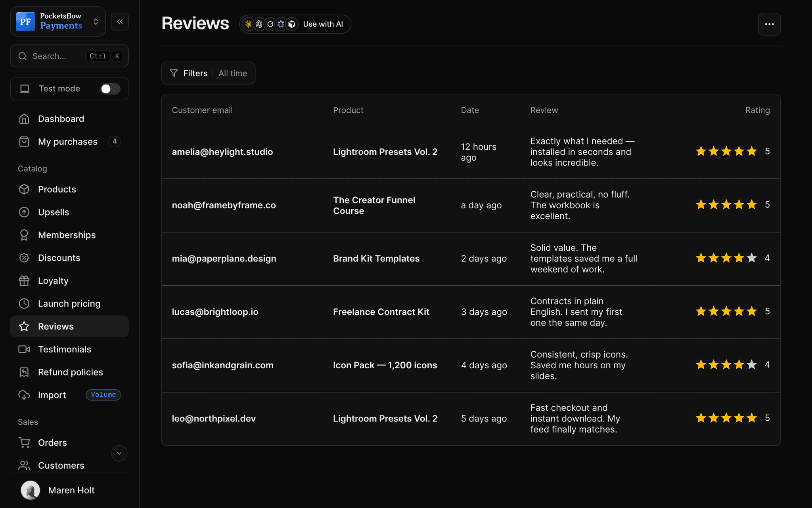
Task: Click the Import cloud download icon
Action: (x=24, y=395)
